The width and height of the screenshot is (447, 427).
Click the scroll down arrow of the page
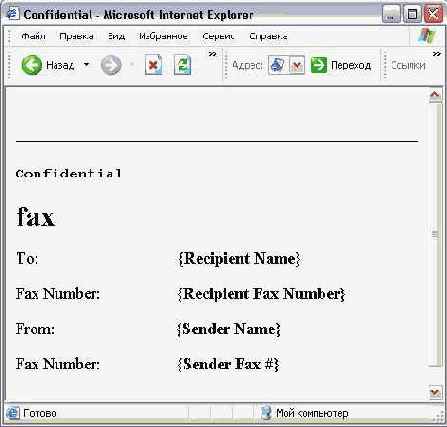tap(435, 392)
